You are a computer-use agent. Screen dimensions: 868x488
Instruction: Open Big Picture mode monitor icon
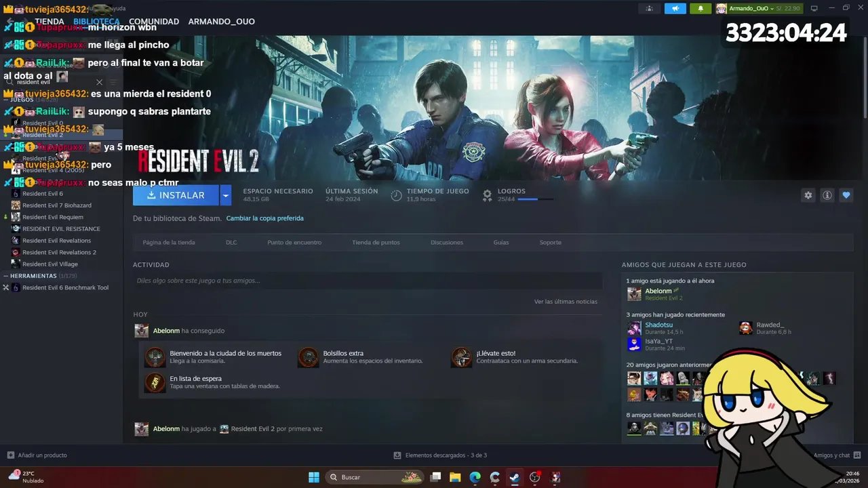click(814, 8)
